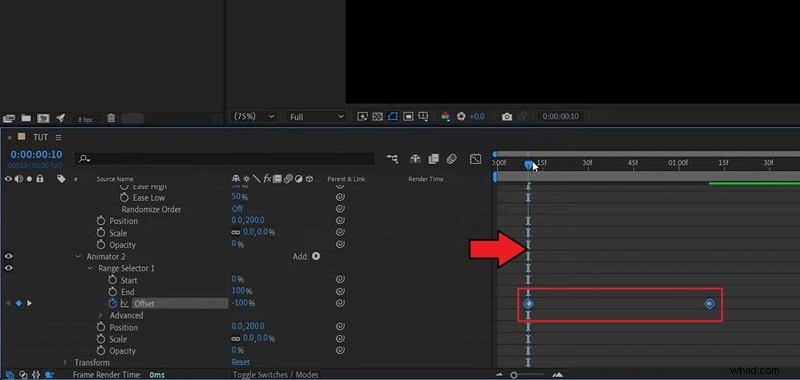Toggle the transparency grid icon
This screenshot has width=800, height=380.
click(x=378, y=117)
